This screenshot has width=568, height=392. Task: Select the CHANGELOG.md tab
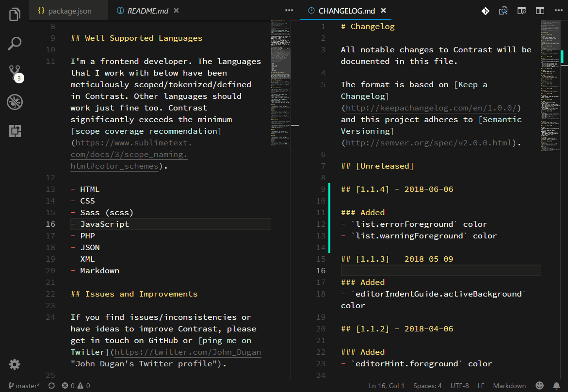(346, 11)
